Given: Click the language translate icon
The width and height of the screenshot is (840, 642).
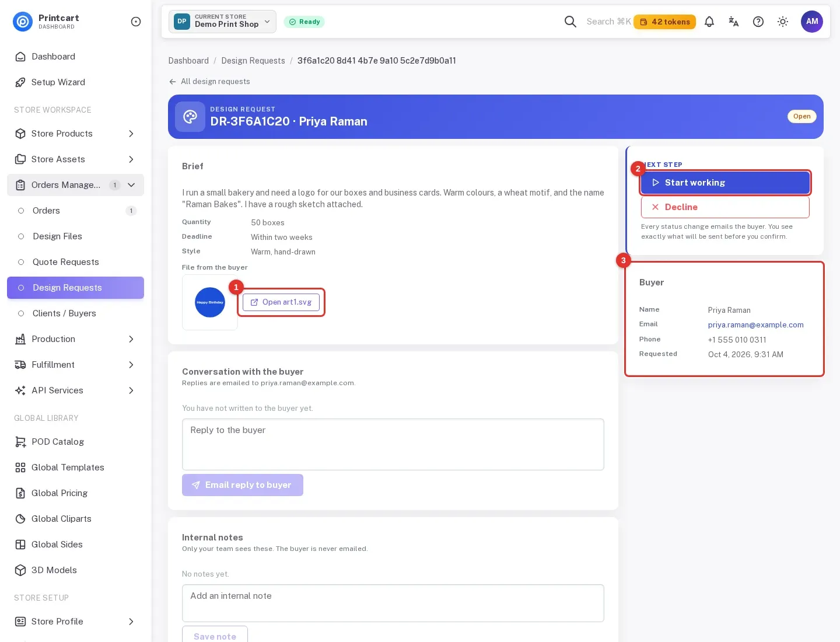Looking at the screenshot, I should point(734,22).
